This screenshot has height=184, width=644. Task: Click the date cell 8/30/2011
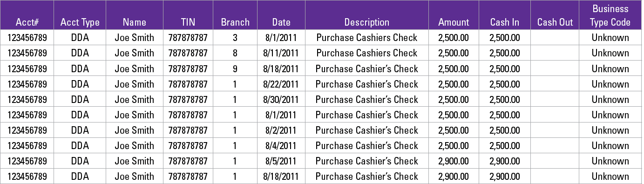[x=281, y=99]
